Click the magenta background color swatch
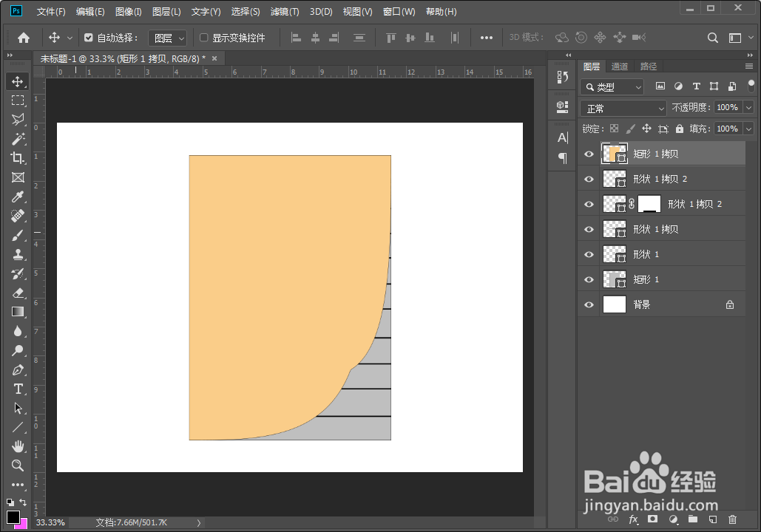 [23, 525]
